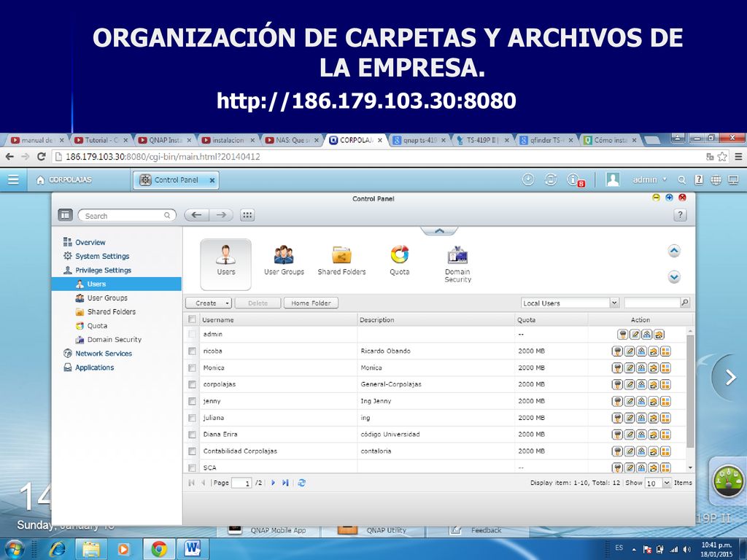
Task: Edit user group icon for corpolajas
Action: 641,385
